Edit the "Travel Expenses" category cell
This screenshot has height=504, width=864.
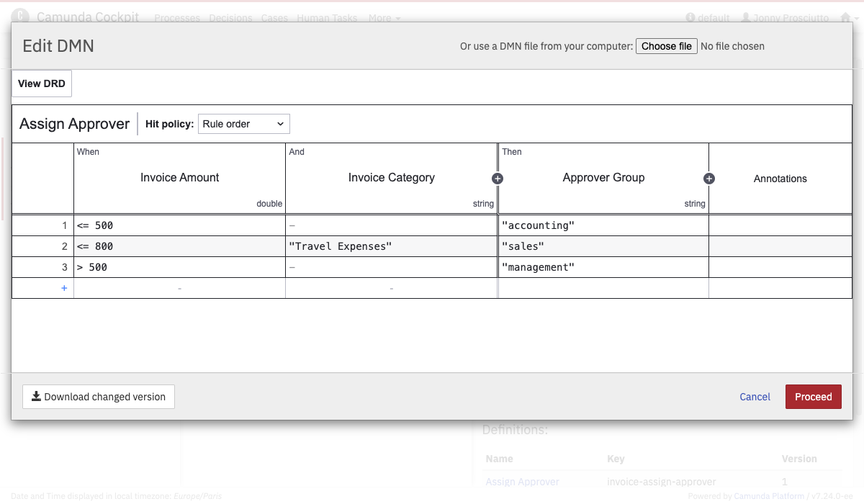point(391,246)
